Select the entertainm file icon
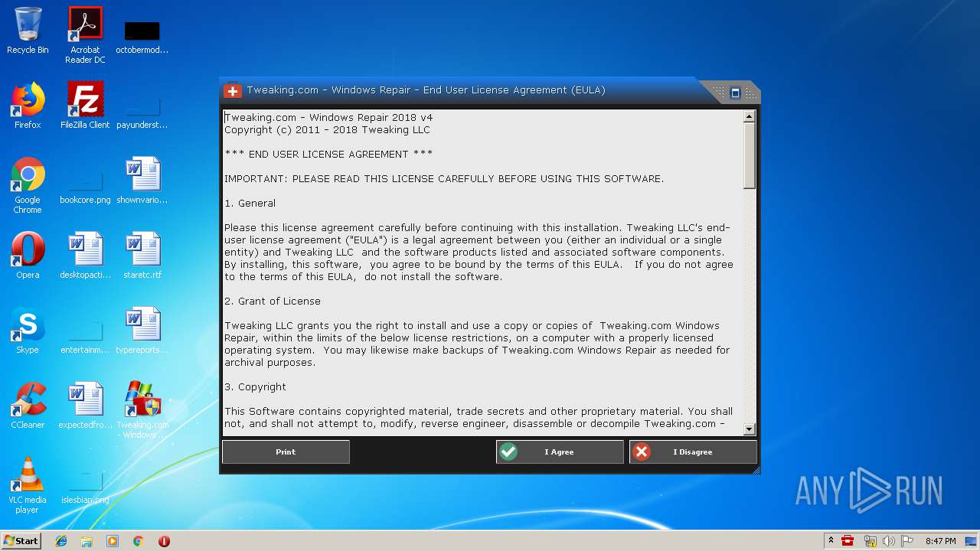980x551 pixels. [85, 337]
